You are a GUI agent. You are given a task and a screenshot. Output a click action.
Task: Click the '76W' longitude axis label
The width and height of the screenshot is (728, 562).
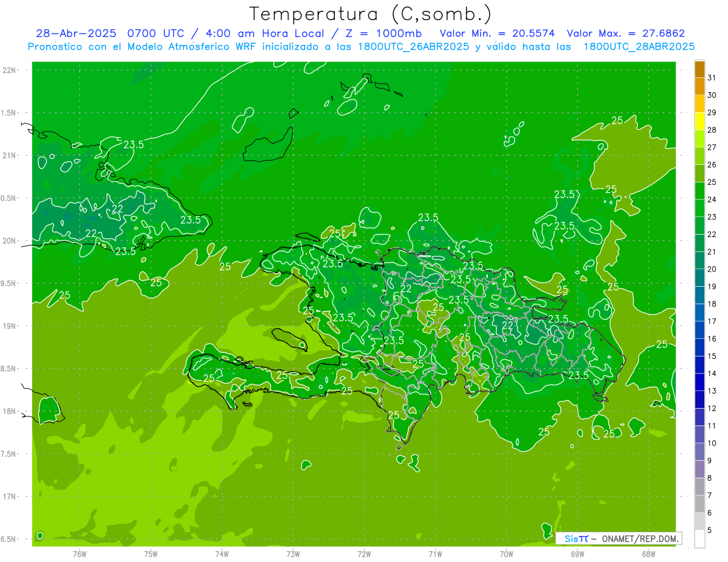(79, 554)
